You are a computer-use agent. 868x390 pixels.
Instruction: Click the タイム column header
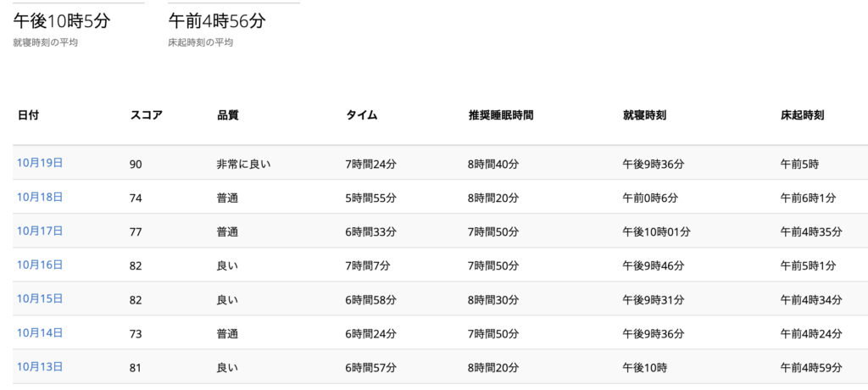coord(361,115)
